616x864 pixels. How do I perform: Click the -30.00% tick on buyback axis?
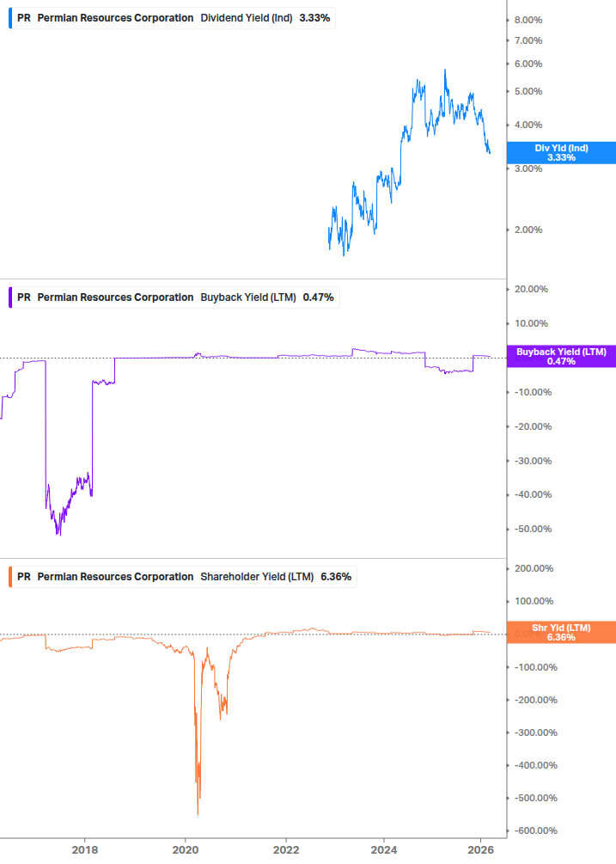533,461
